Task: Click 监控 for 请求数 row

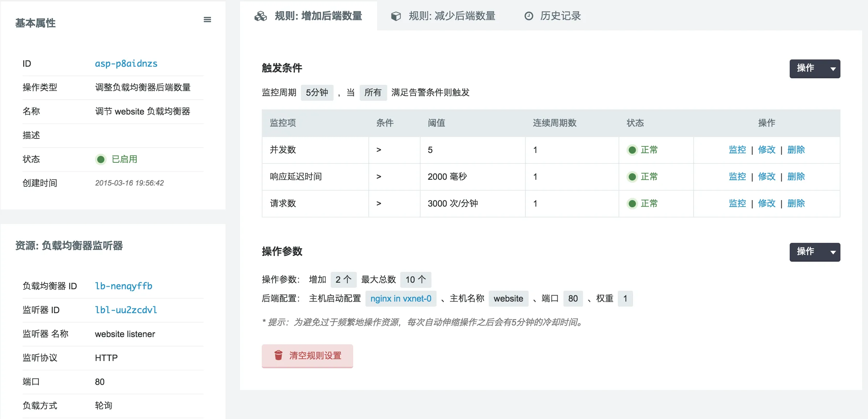Action: 737,203
